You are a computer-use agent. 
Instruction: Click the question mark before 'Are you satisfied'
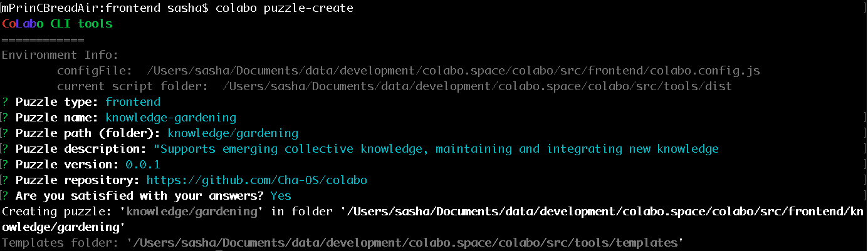(6, 196)
